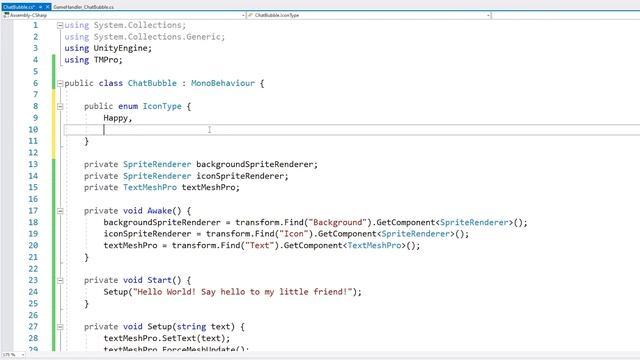Click the 'Happy,' enum entry on line 9

tap(118, 118)
